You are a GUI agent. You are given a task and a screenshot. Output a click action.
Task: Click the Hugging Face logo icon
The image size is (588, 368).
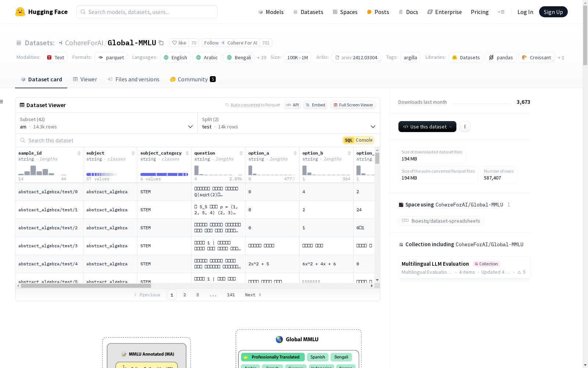click(x=20, y=12)
